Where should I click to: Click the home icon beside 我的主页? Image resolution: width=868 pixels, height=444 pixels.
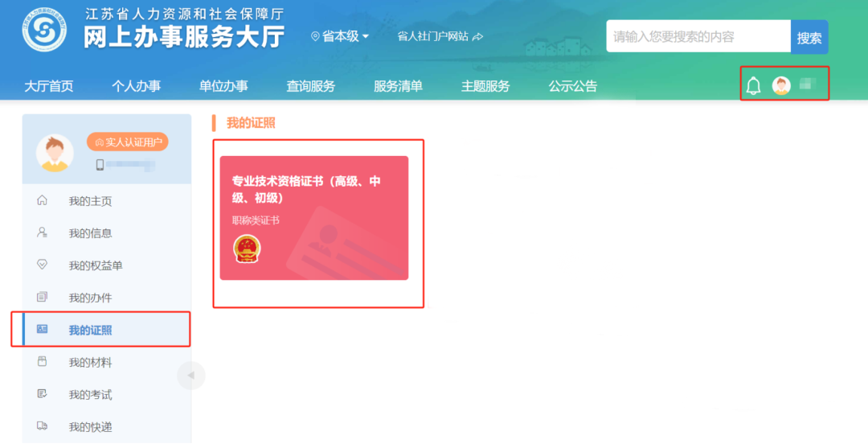click(42, 200)
